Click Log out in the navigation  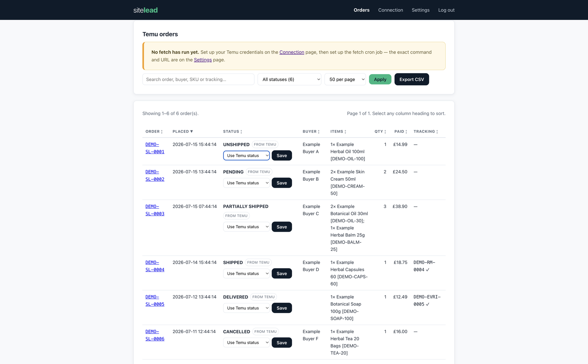[x=446, y=10]
